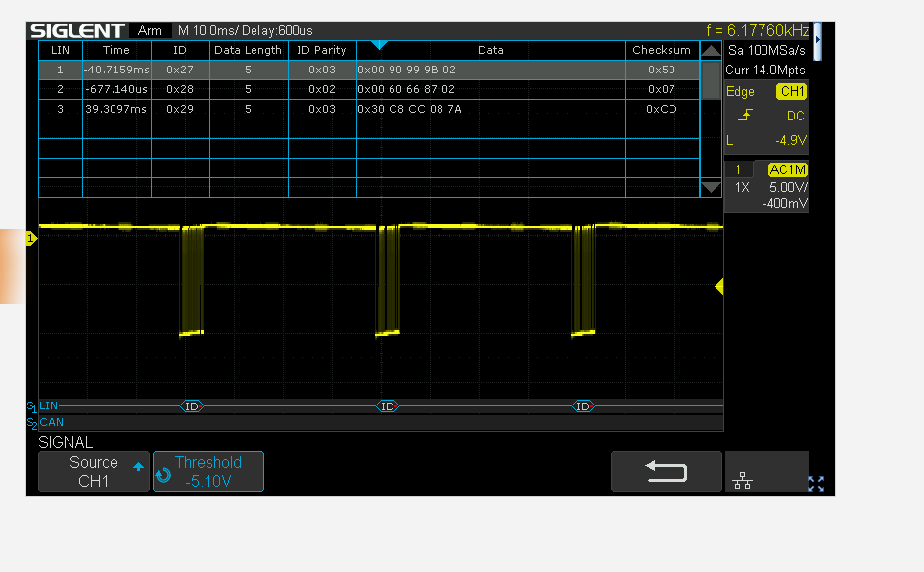This screenshot has height=572, width=924.
Task: Click the Arm trigger status indicator
Action: point(150,30)
